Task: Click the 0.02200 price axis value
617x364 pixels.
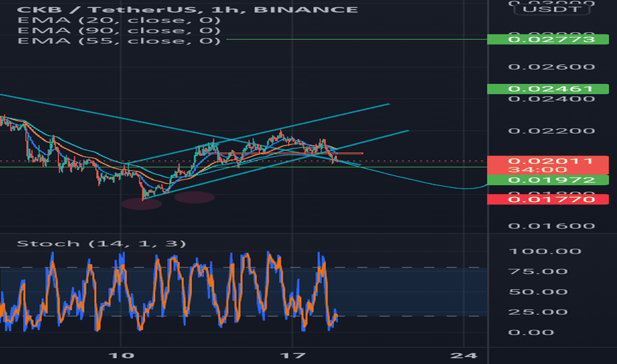Action: tap(551, 130)
